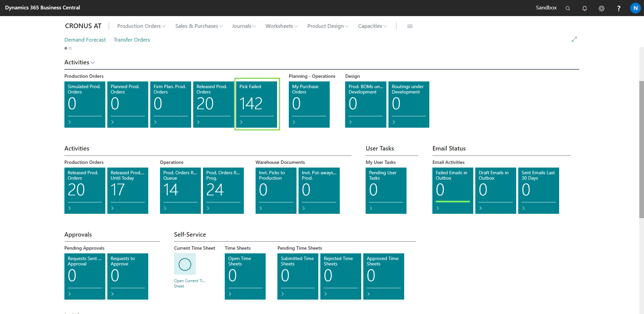Screen dimensions: 644x314
Task: Expand the Sales & Purchases menu
Action: [199, 26]
